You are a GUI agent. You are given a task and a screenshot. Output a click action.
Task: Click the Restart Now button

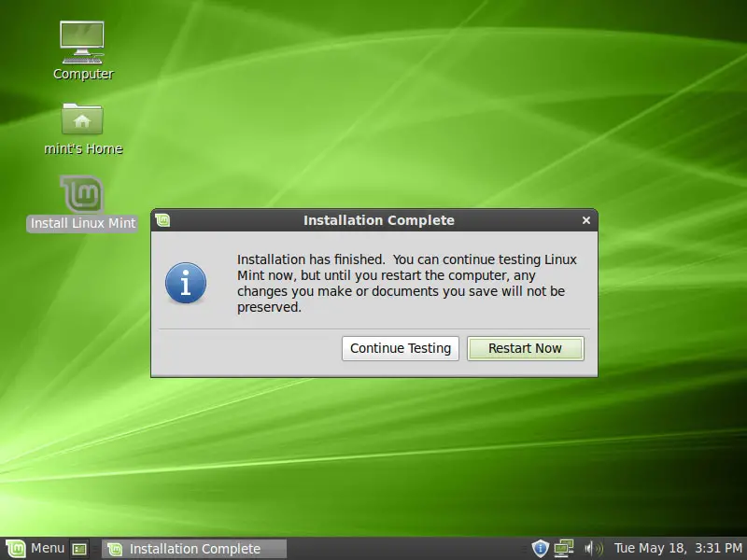525,348
